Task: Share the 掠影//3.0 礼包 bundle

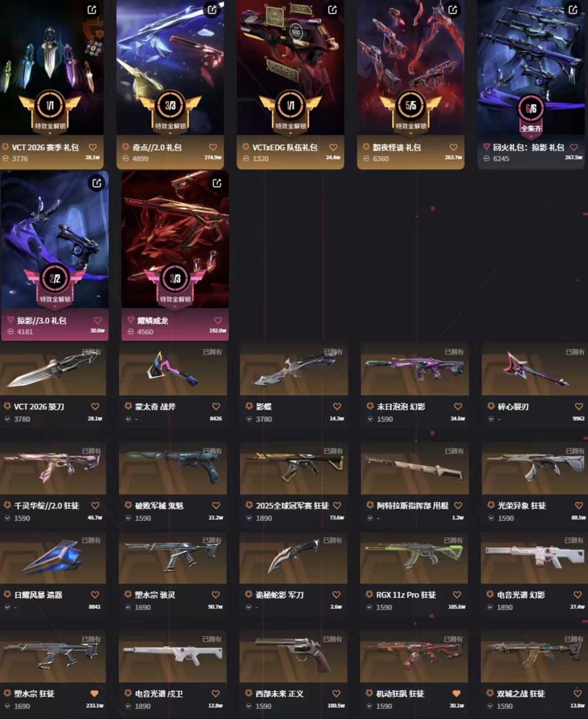Action: tap(97, 183)
